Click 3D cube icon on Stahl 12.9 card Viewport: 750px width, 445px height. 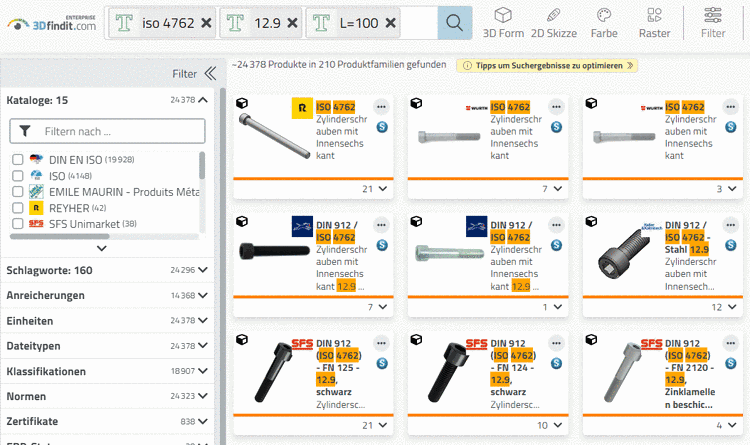tap(591, 221)
